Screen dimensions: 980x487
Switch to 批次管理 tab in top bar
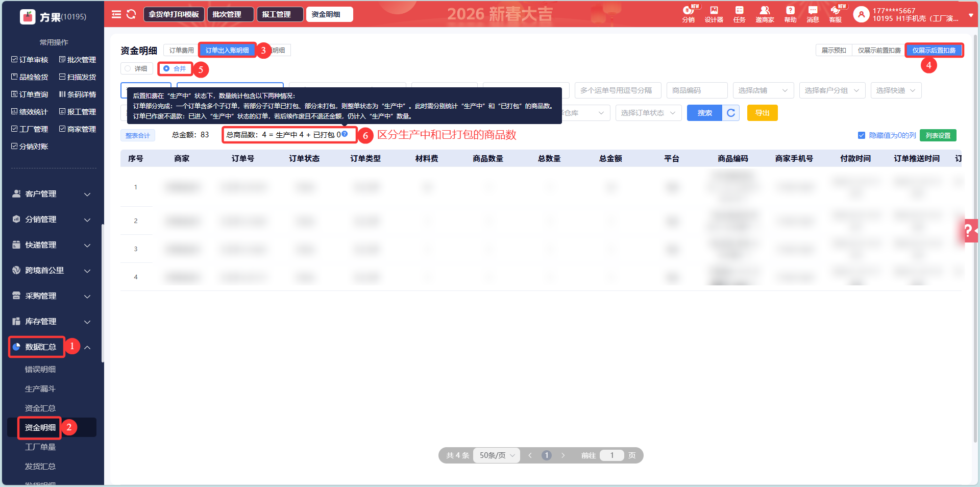point(230,14)
